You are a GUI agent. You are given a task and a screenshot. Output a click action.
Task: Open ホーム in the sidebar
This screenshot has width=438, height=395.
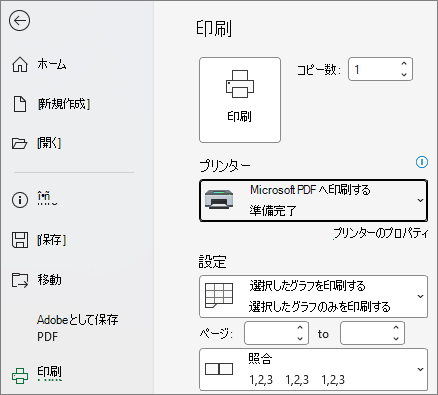[52, 64]
